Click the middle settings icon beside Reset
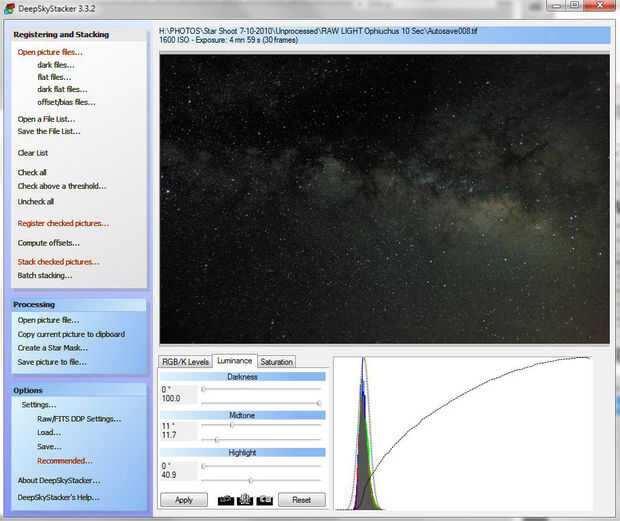The image size is (620, 521). click(x=245, y=499)
